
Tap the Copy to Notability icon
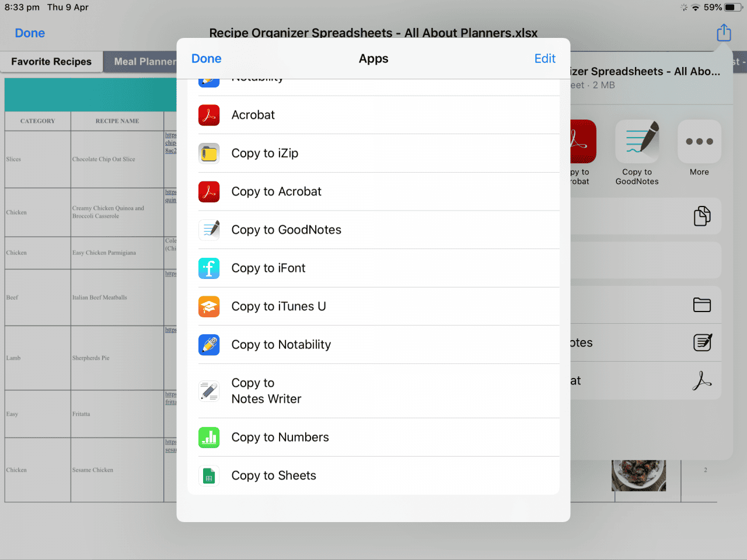click(x=209, y=345)
